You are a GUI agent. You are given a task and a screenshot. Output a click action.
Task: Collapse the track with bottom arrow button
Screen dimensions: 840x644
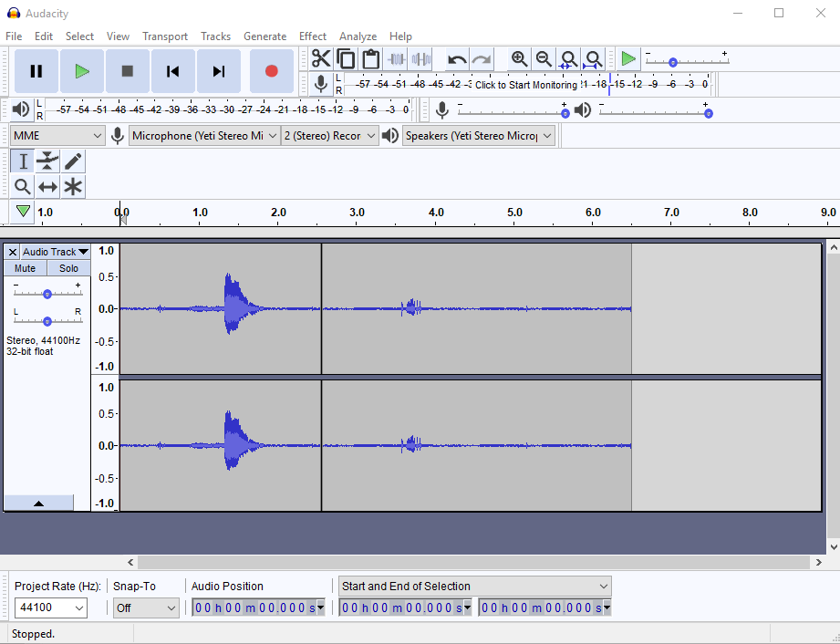(38, 504)
